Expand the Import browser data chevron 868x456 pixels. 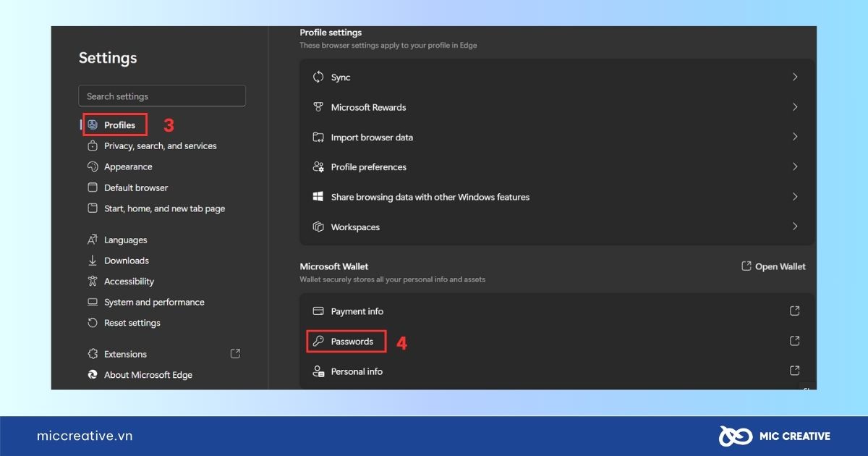pyautogui.click(x=795, y=137)
